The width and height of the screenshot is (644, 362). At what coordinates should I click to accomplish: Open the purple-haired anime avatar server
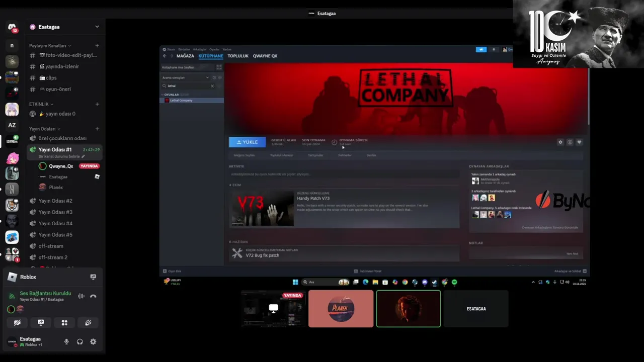tap(12, 109)
